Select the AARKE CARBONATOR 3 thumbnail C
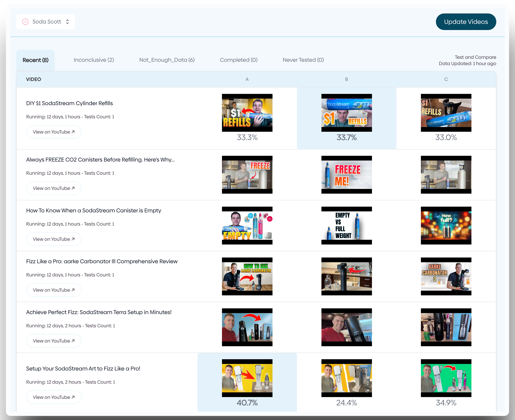Image resolution: width=515 pixels, height=420 pixels. pyautogui.click(x=446, y=276)
